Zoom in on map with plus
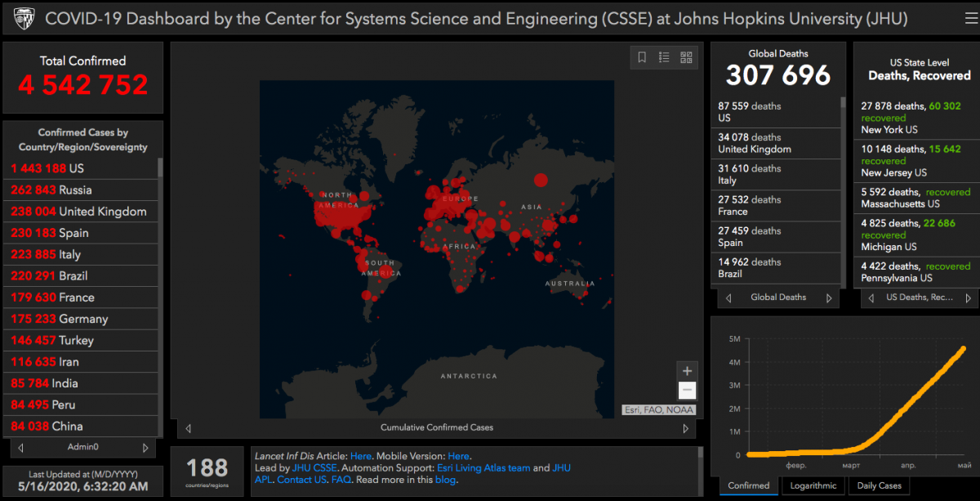 (687, 370)
